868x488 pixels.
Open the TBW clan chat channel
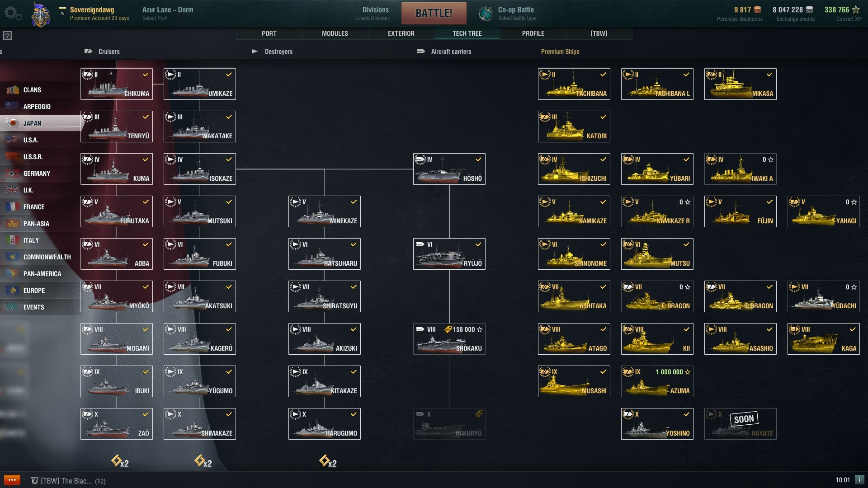(68, 481)
